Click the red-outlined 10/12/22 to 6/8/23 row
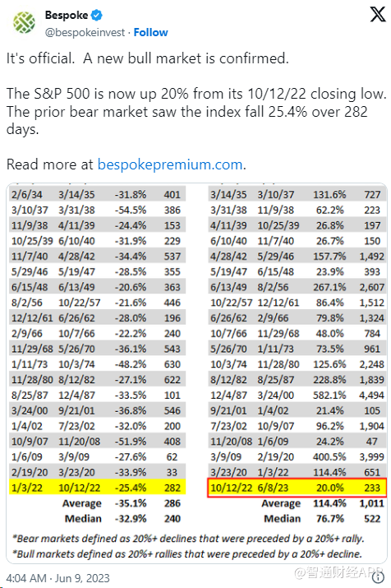This screenshot has width=391, height=588. point(297,488)
